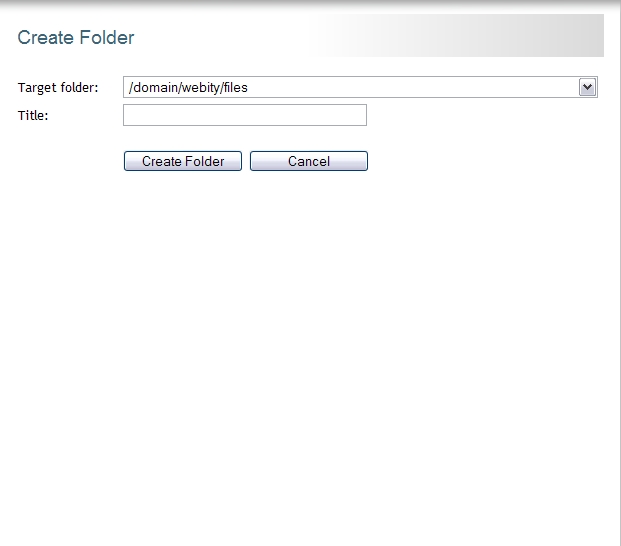
Task: Click the Target folder: label
Action: pos(58,88)
